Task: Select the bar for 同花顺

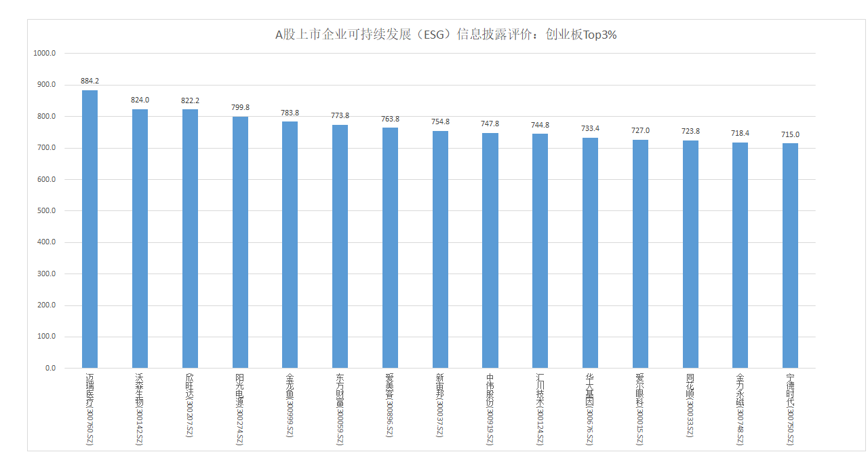Action: (691, 255)
